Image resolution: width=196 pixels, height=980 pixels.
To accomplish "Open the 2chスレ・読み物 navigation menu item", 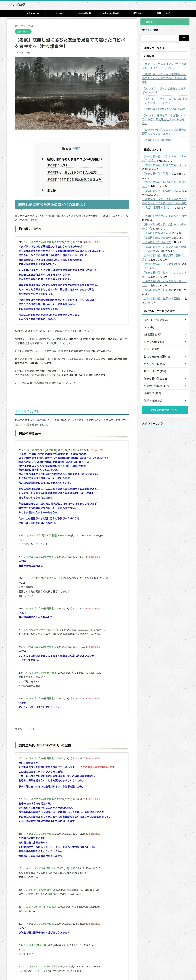I will tap(111, 13).
